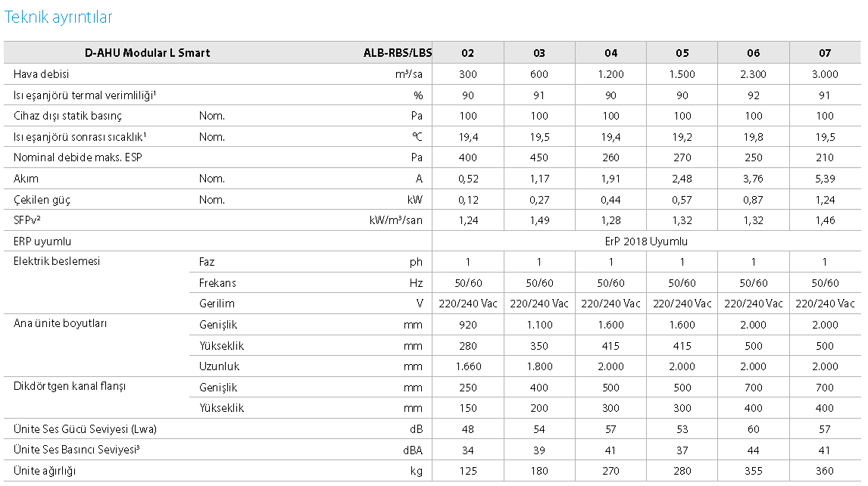Select the 'Ünite Ses Gücü Seviyesi (Lwa)' label
This screenshot has width=868, height=486.
tap(86, 429)
